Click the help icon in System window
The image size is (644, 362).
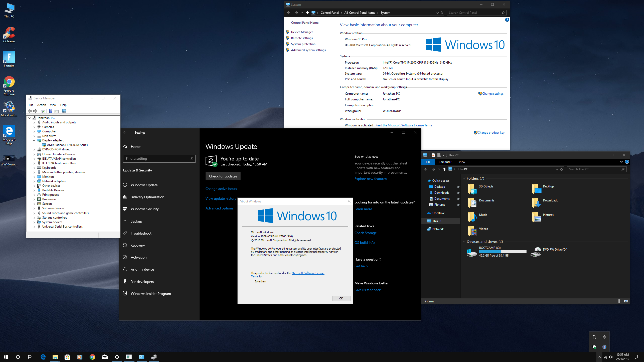click(507, 20)
